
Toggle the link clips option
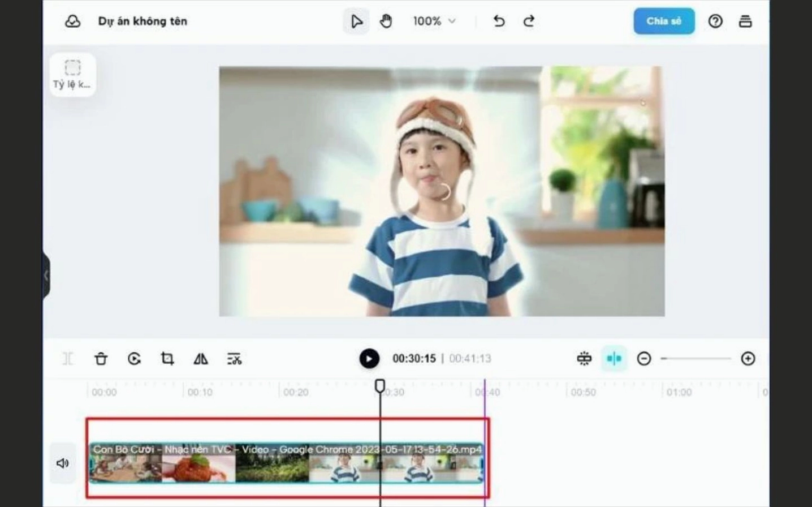[x=585, y=359]
